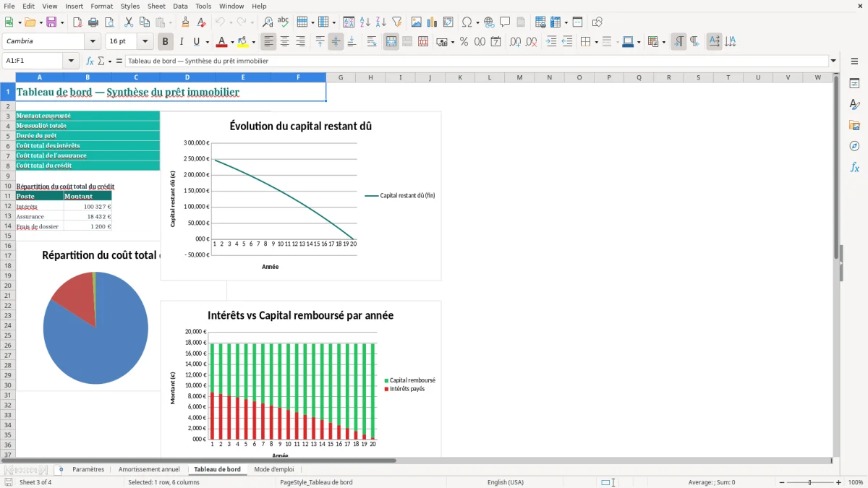Click the AutoFilter funnel icon
The image size is (868, 488).
397,22
